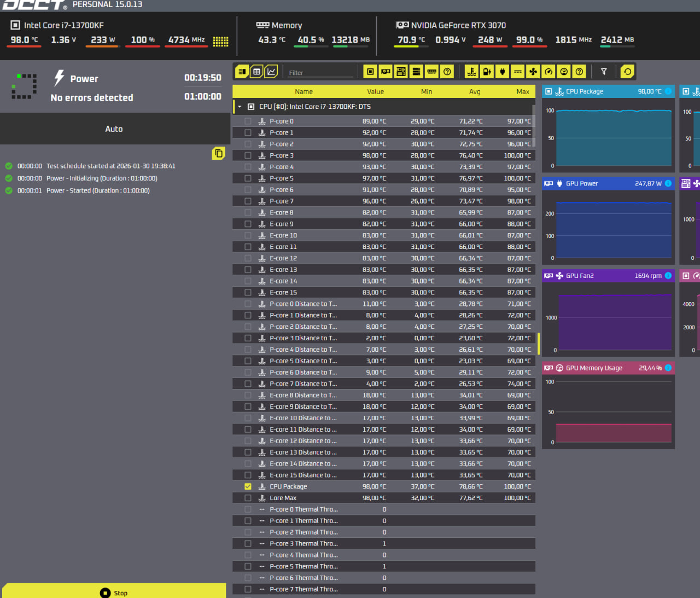This screenshot has height=598, width=700.
Task: Toggle the fan sensor filter icon
Action: (x=533, y=72)
